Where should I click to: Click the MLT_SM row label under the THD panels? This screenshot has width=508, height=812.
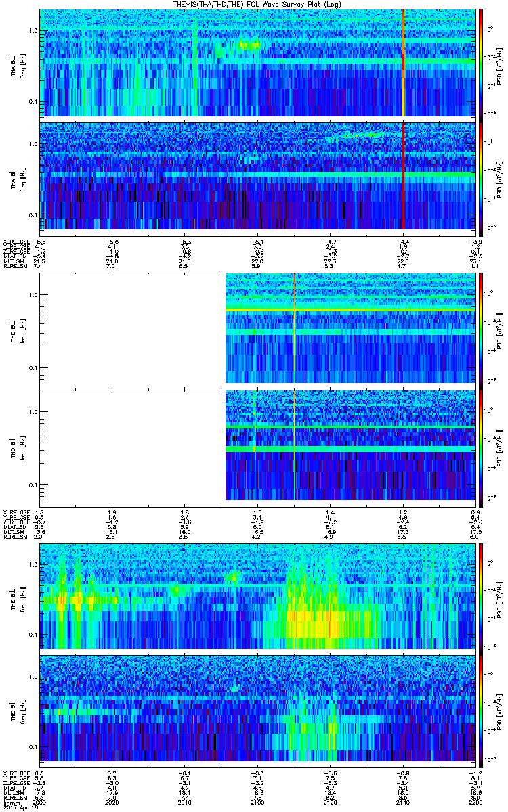(x=15, y=532)
